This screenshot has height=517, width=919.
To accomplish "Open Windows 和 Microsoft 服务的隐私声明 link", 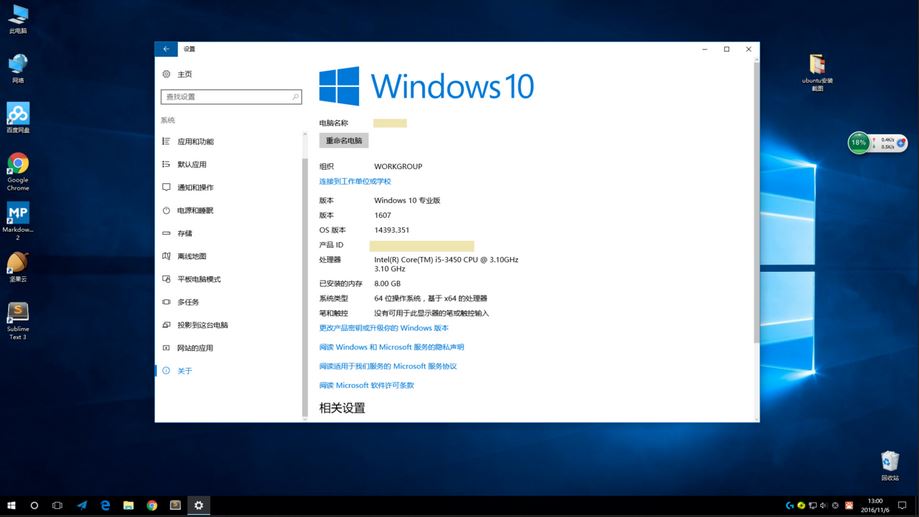I will 392,347.
